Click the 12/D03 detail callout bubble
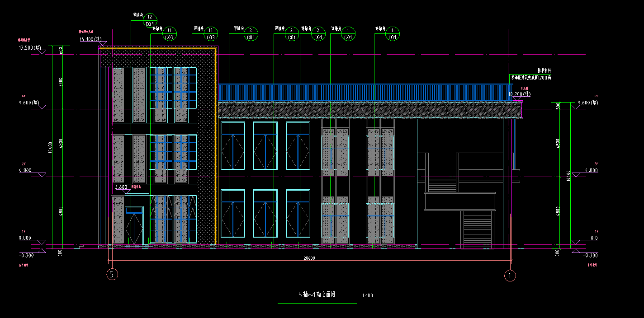644x318 pixels. click(x=151, y=21)
